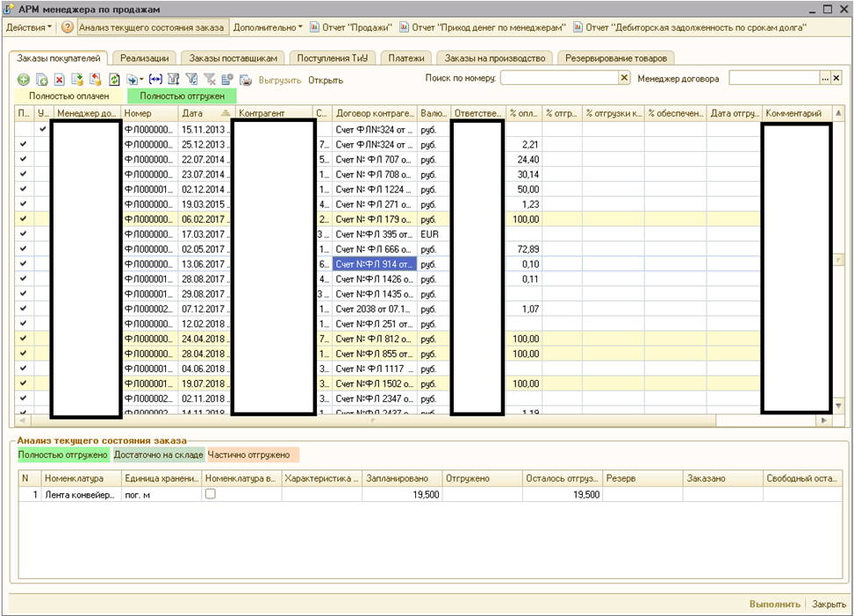854x616 pixels.
Task: Click the Открыть button in toolbar
Action: tap(326, 80)
